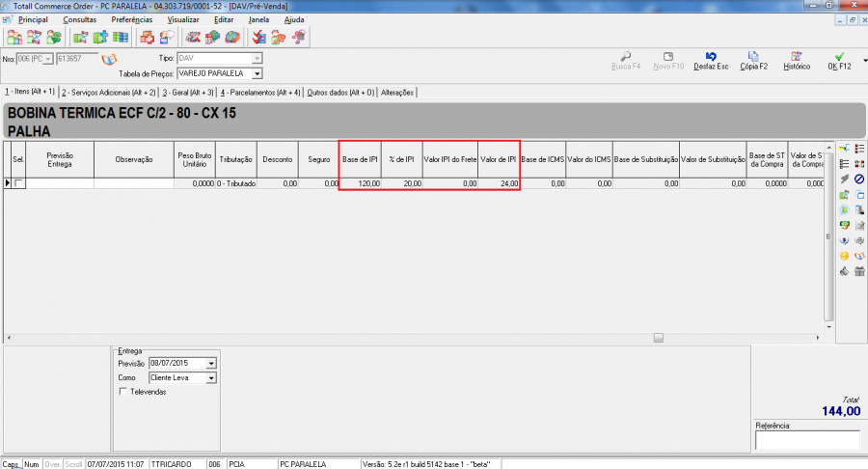Click the red checkmark list toolbar icon
The width and height of the screenshot is (868, 469).
[x=258, y=38]
